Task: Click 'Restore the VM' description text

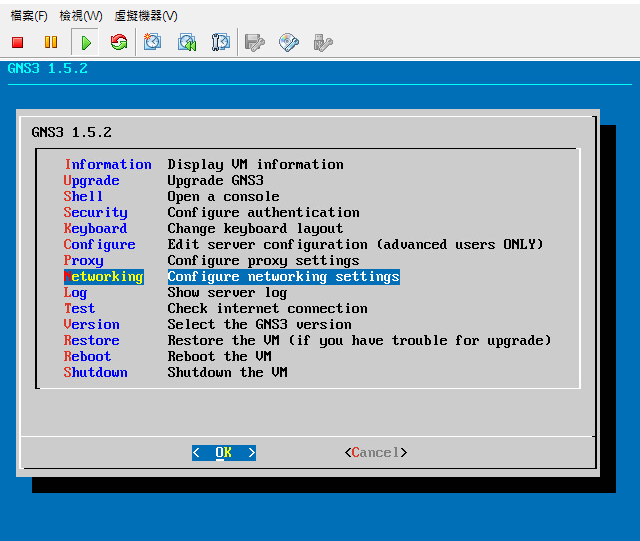Action: pyautogui.click(x=359, y=341)
